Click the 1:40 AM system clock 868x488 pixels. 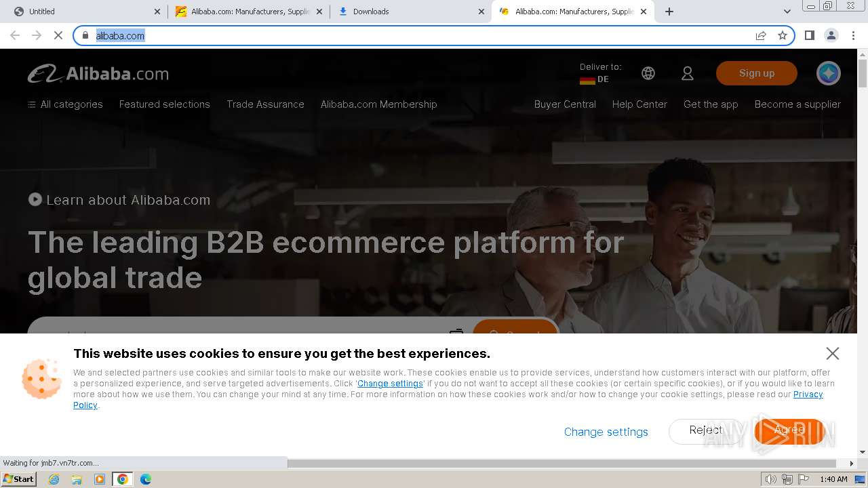pyautogui.click(x=833, y=479)
